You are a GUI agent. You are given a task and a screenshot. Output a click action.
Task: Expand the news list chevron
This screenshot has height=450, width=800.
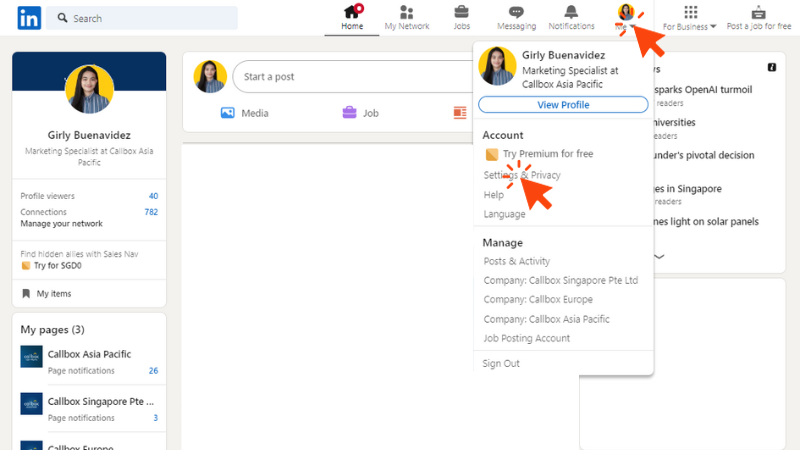pos(659,257)
